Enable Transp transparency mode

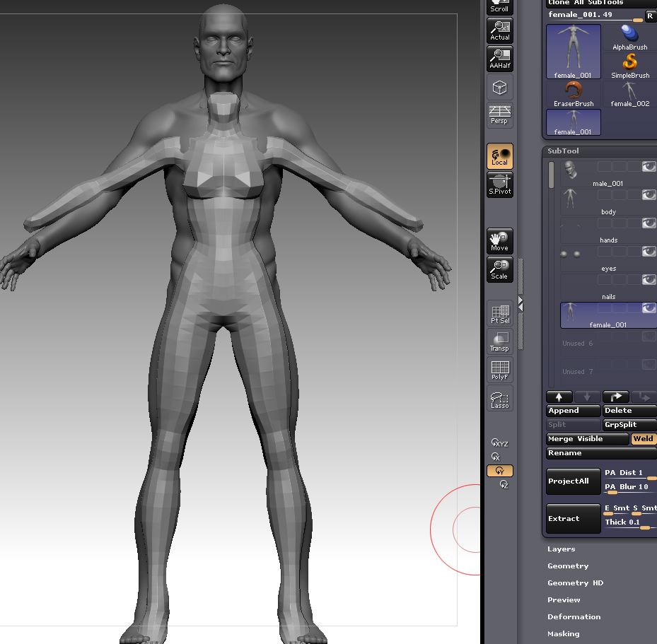click(x=499, y=343)
